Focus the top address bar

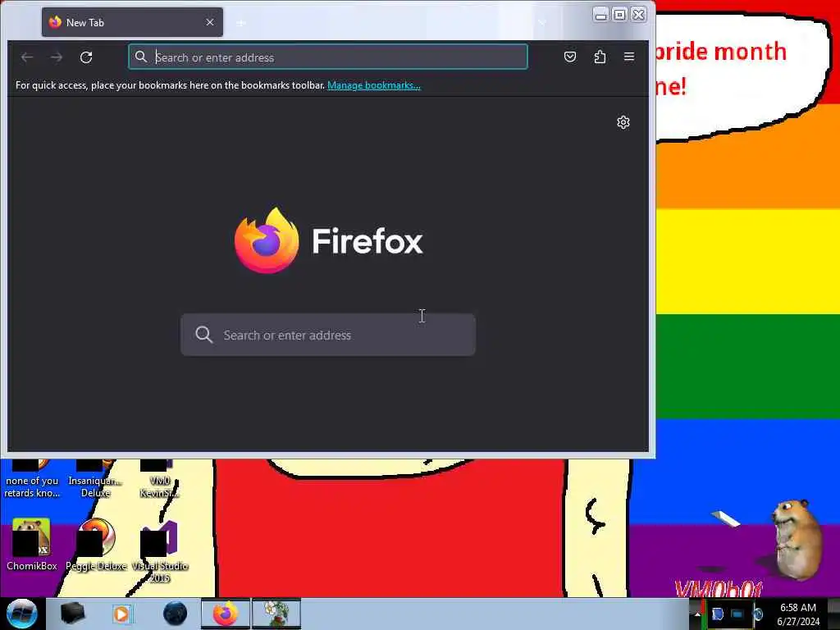tap(328, 57)
